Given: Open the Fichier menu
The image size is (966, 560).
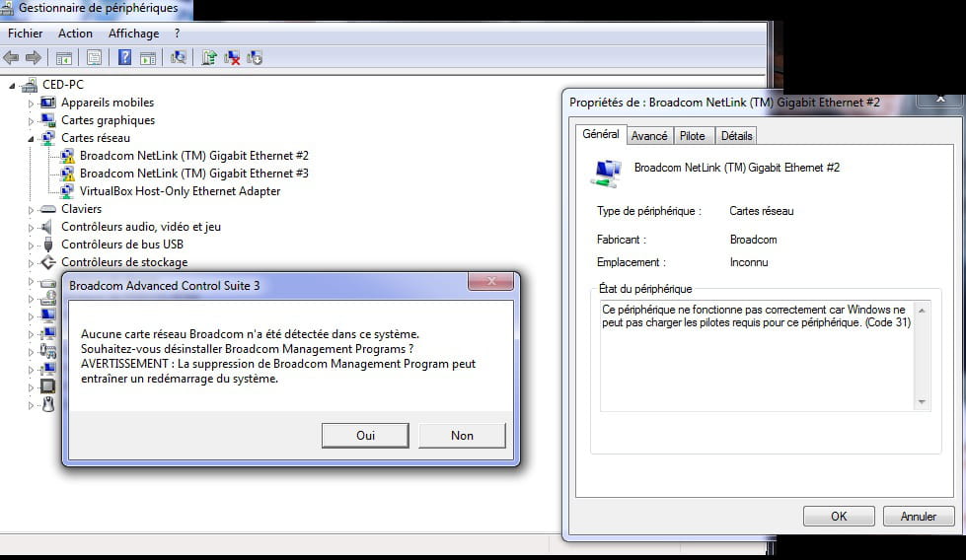Looking at the screenshot, I should (26, 34).
